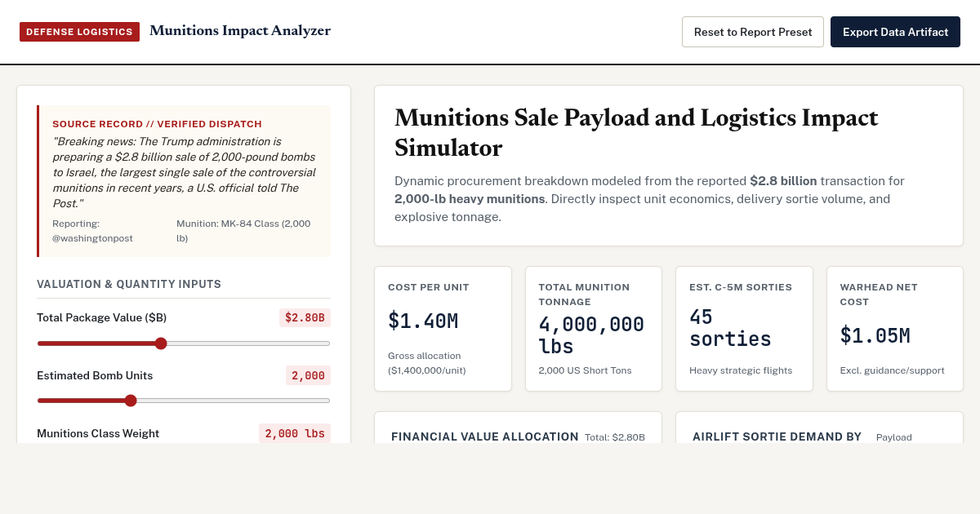Image resolution: width=980 pixels, height=514 pixels.
Task: Adjust the Estimated Bomb Units slider handle
Action: [x=131, y=401]
